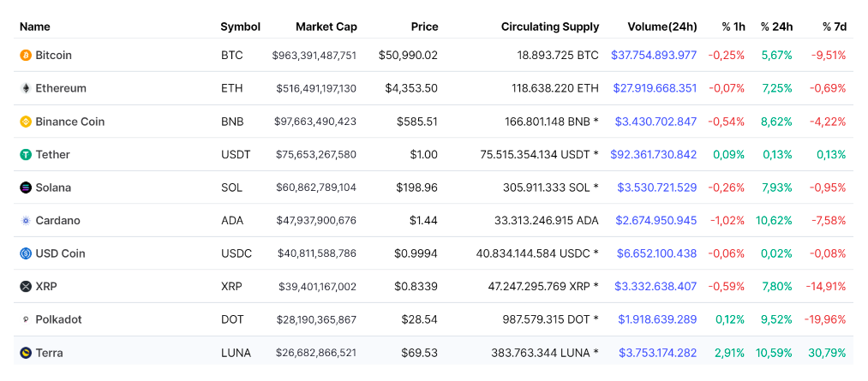Click the LUNA symbol cell
This screenshot has width=868, height=381.
(236, 353)
